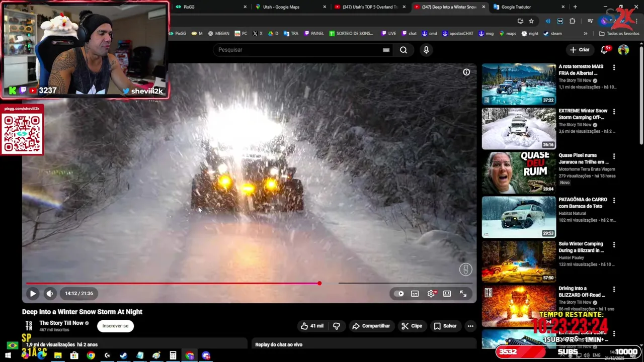Open options for A rota terrestre video

(614, 67)
